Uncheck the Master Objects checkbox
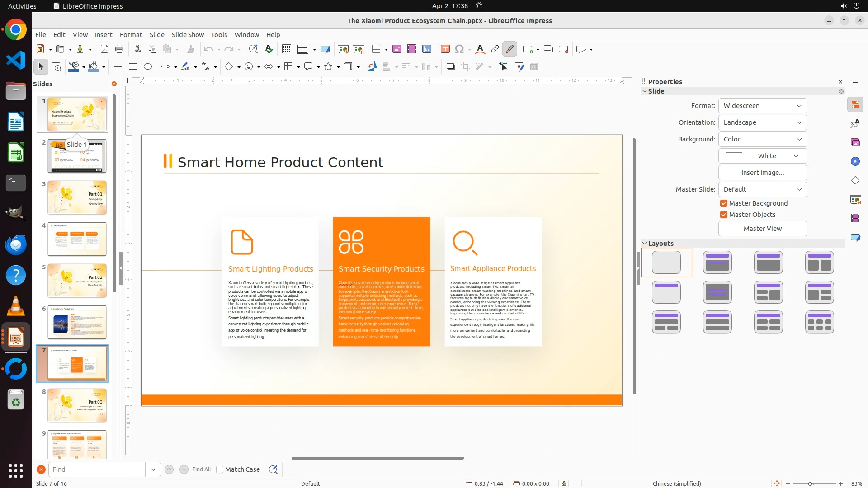The image size is (868, 488). pyautogui.click(x=724, y=215)
